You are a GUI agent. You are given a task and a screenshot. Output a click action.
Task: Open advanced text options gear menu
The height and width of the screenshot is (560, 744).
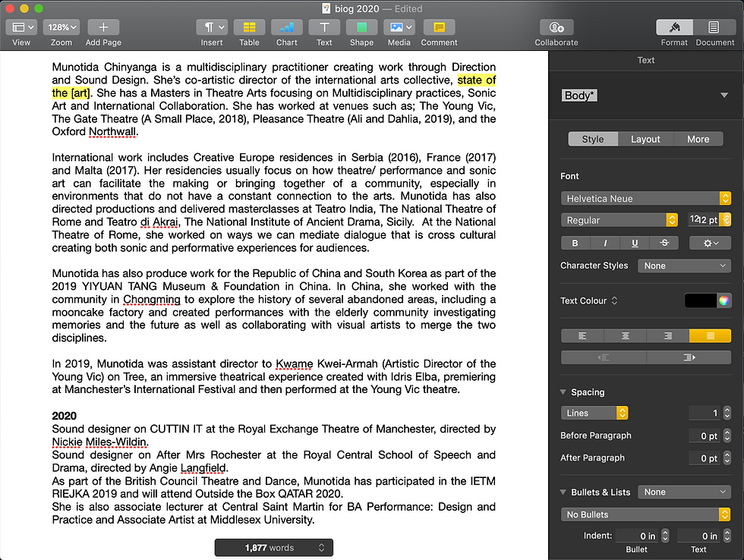711,244
